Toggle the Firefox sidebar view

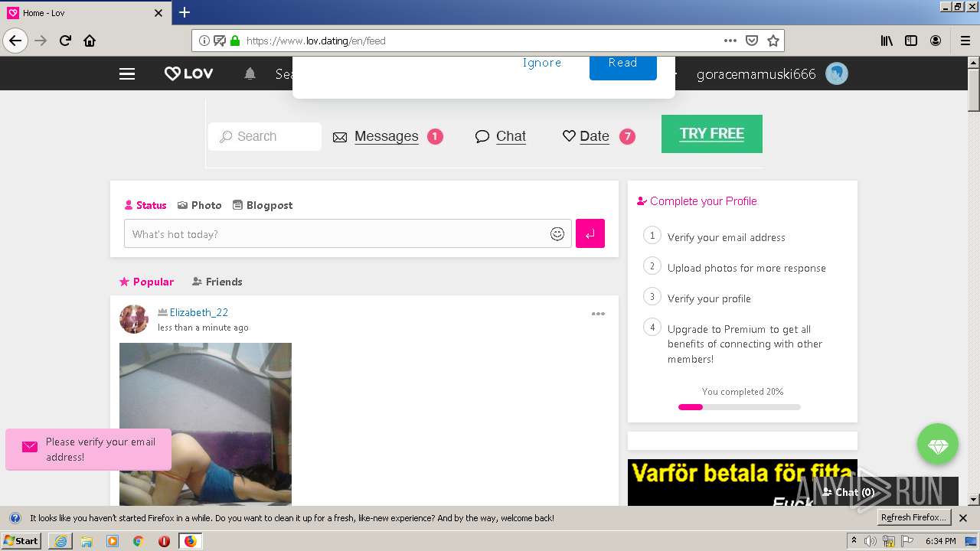911,41
